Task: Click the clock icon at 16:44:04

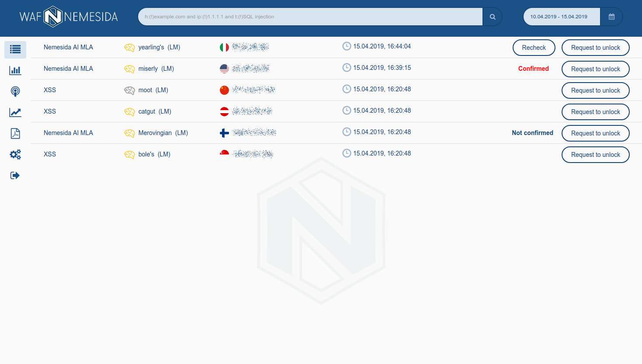Action: coord(347,46)
